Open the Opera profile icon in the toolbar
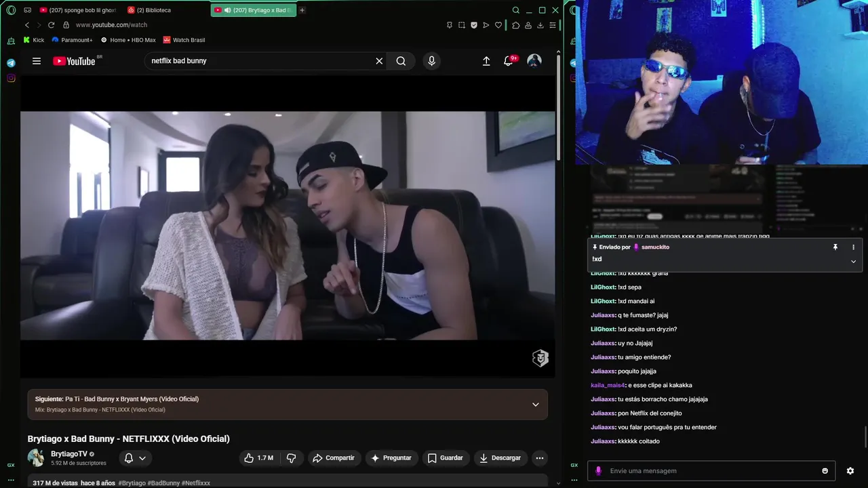The image size is (868, 488). [x=528, y=25]
